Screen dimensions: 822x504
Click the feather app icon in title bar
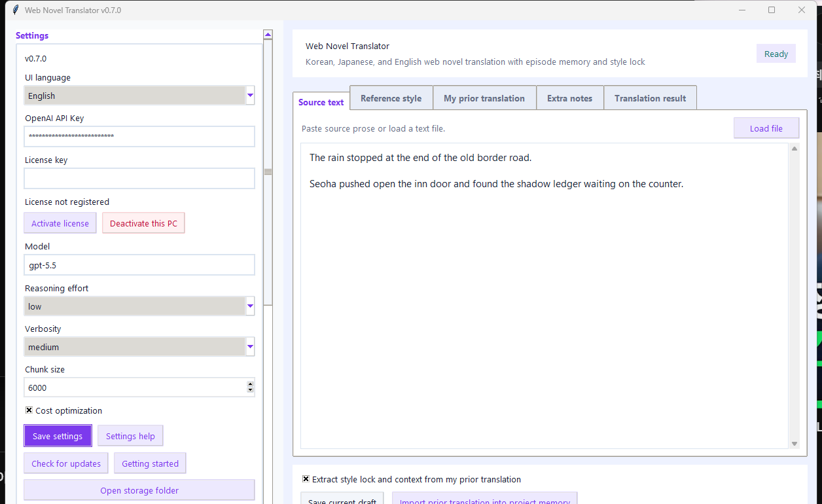(x=15, y=10)
